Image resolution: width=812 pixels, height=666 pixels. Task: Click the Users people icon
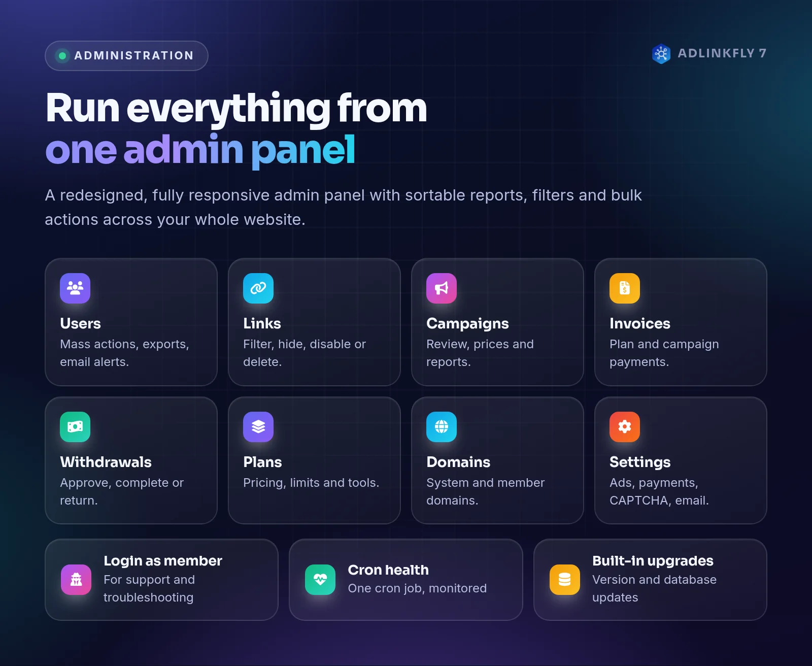point(75,288)
